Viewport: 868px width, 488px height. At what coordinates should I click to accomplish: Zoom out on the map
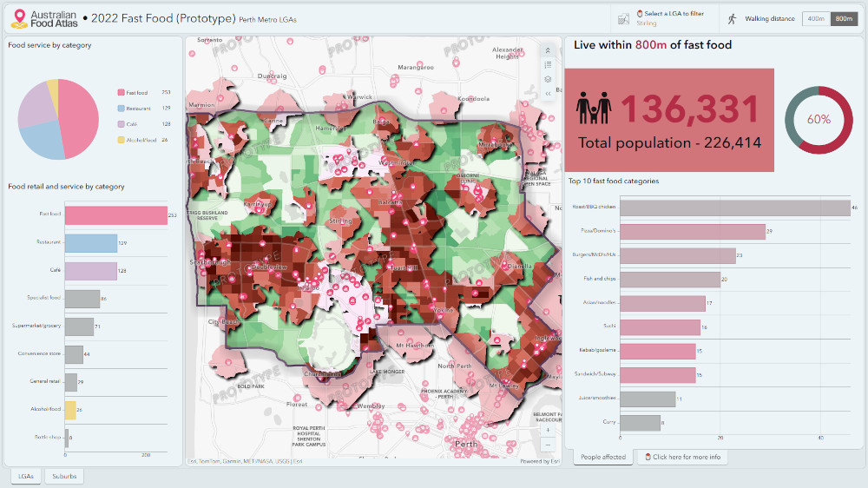548,445
